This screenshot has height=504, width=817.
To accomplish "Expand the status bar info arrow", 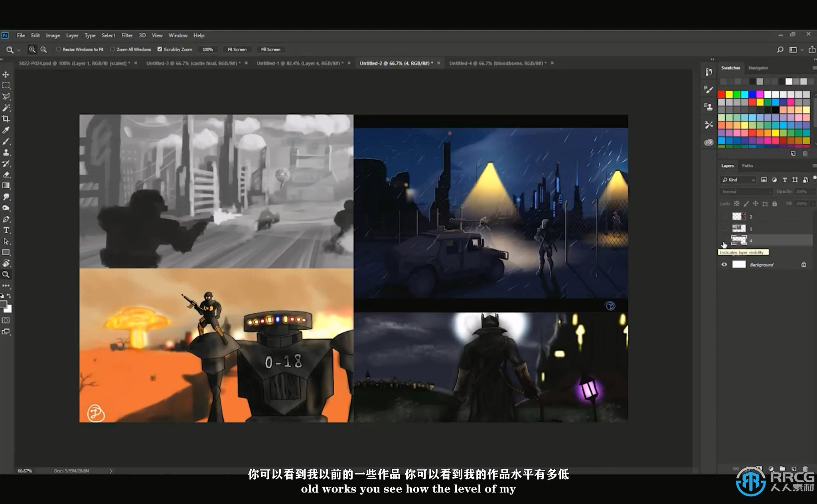I will 111,471.
